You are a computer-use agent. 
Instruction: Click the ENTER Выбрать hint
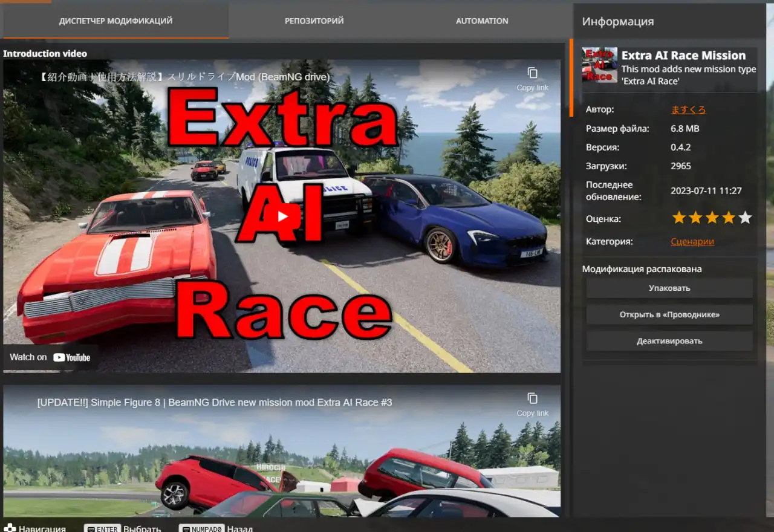tap(123, 528)
